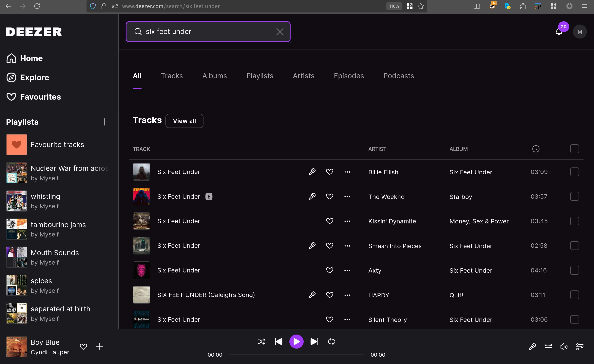This screenshot has height=364, width=594.
Task: Open more options for the Kissin' Dynamite track
Action: tap(347, 221)
